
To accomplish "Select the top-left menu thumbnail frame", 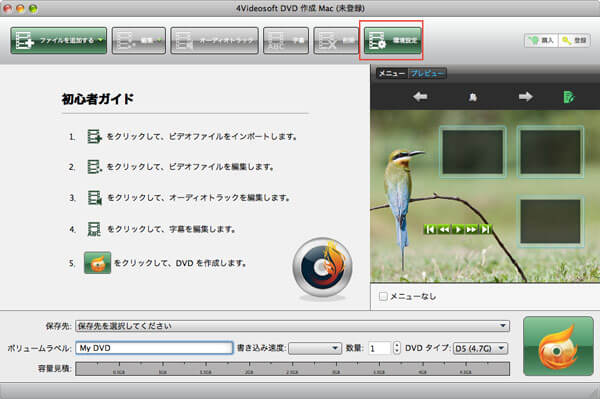I will pyautogui.click(x=473, y=152).
